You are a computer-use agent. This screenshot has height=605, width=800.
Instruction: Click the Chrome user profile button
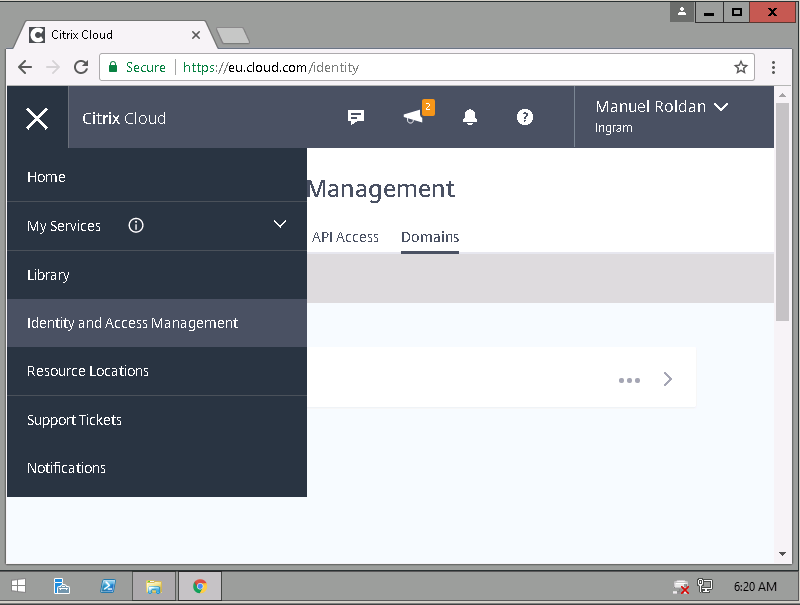coord(682,12)
